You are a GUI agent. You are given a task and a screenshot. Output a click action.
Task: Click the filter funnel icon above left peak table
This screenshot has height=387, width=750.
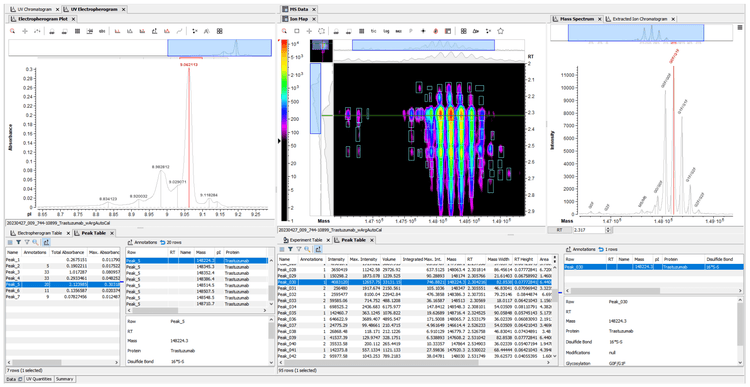point(19,243)
